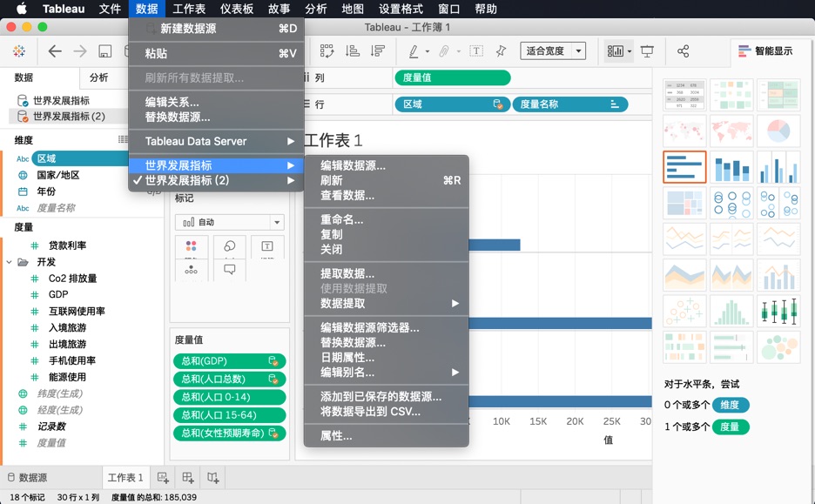Screen dimensions: 815x504
Task: Click the 总和(GDP) pill under 度量值
Action: (x=229, y=360)
